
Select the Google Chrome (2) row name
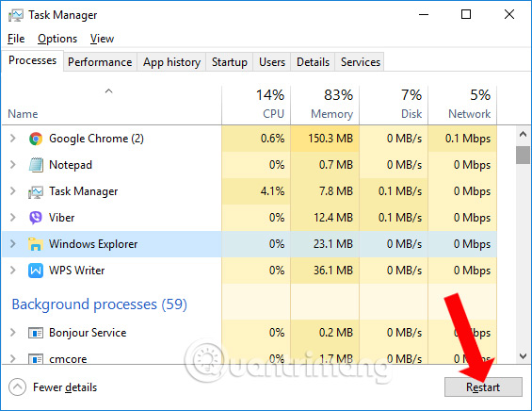click(96, 139)
